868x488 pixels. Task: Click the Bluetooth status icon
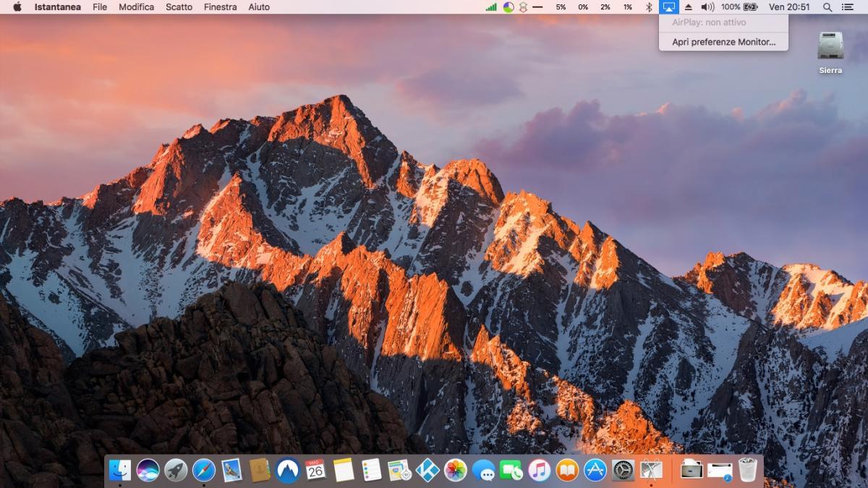[649, 7]
